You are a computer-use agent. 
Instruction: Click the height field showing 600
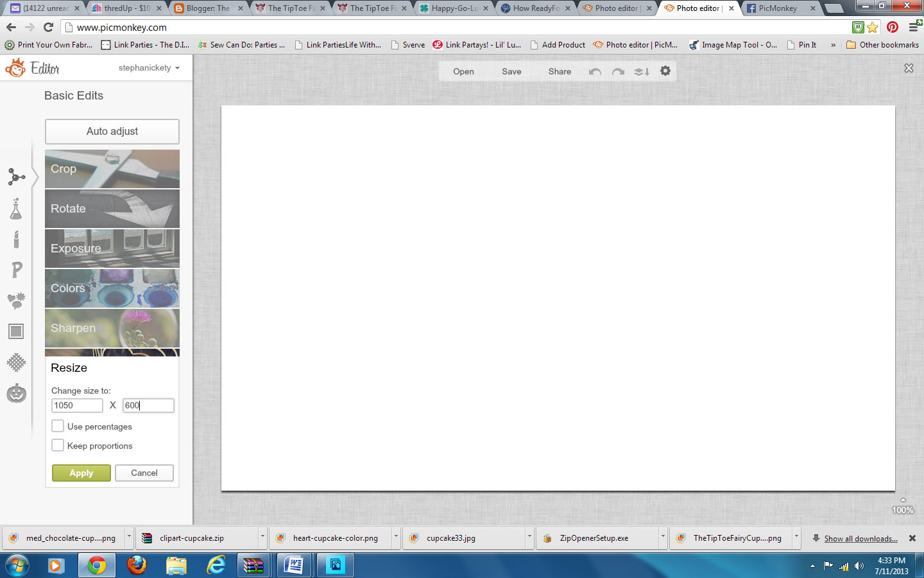pyautogui.click(x=148, y=405)
